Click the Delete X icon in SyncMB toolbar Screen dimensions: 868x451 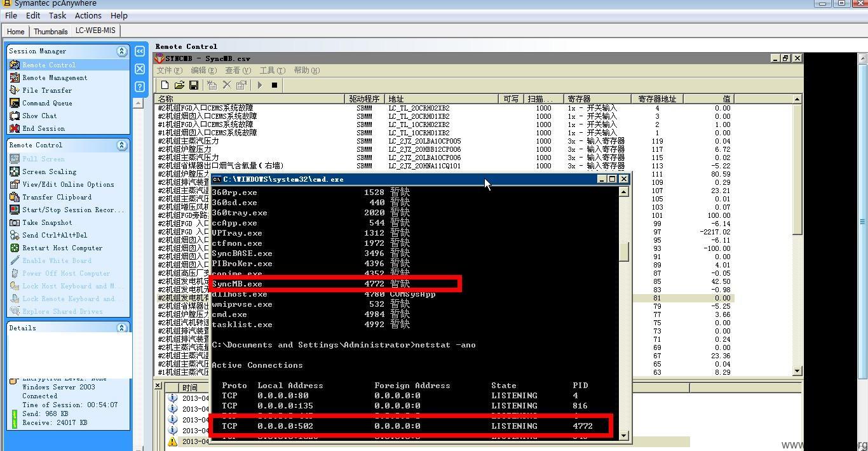[x=226, y=85]
